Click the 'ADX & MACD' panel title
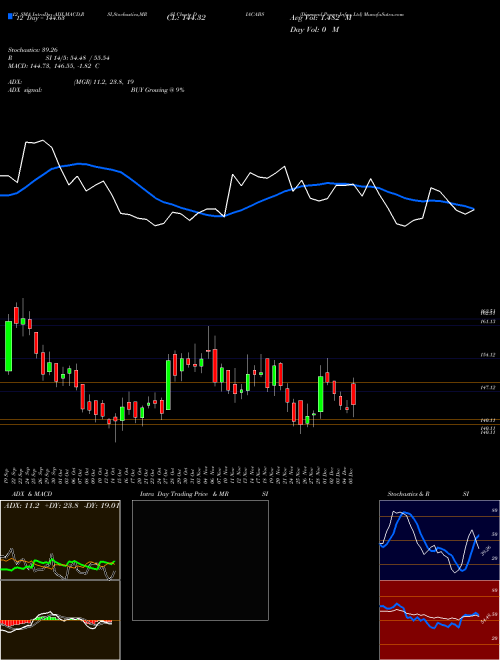500x660 pixels. (x=32, y=494)
